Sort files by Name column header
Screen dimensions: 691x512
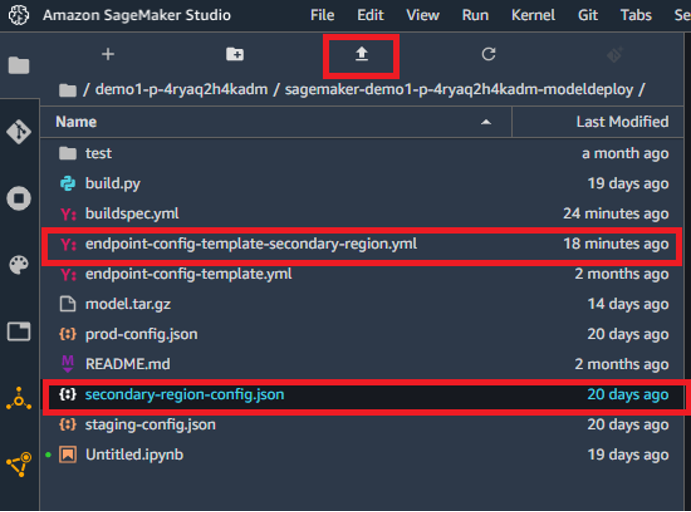(x=75, y=122)
